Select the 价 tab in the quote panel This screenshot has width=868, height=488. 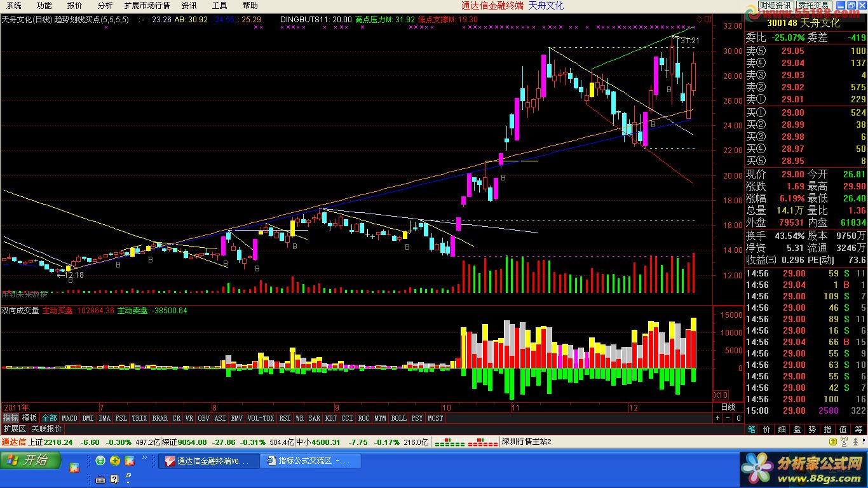point(767,430)
